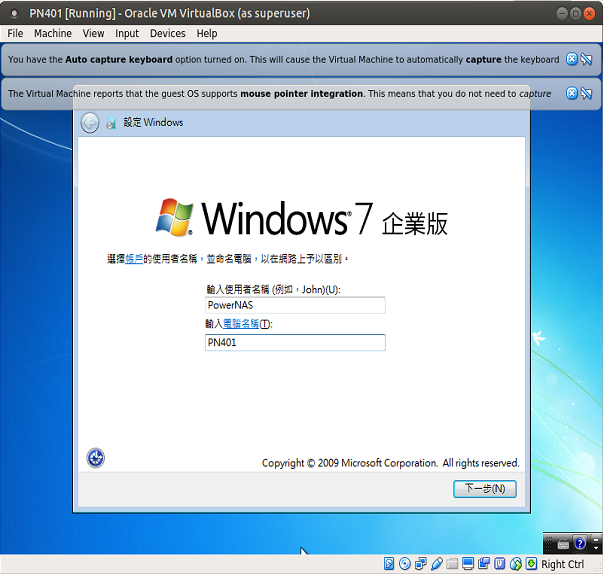
Task: Focus the computer name field containing PN401
Action: click(295, 343)
